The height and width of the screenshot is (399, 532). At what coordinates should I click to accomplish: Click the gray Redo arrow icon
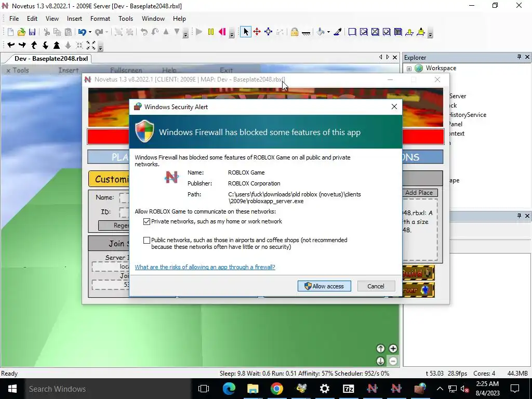point(99,32)
